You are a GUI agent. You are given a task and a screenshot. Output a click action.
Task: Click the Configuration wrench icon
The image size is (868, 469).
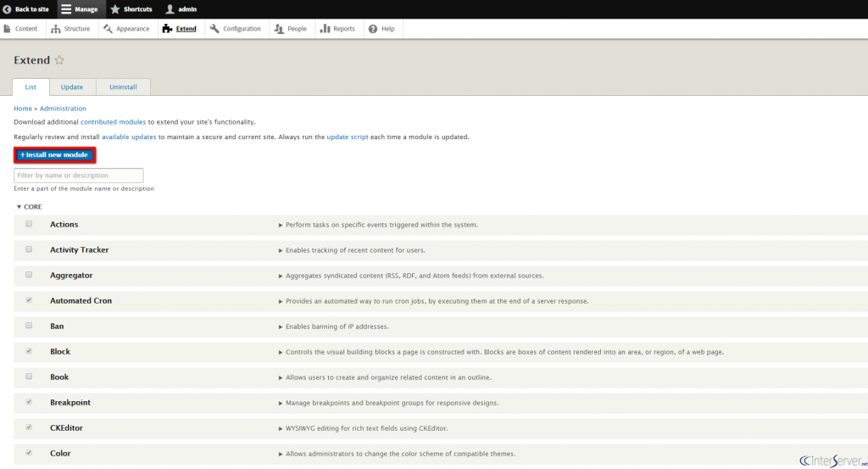[x=214, y=29]
